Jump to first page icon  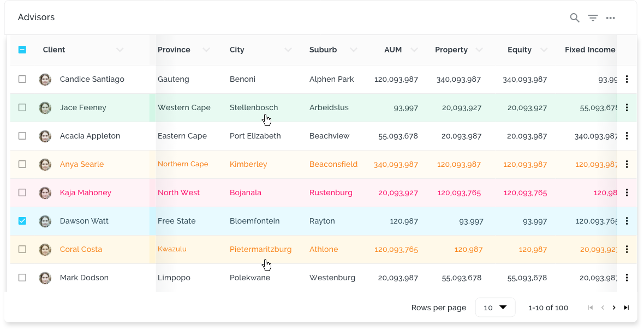(x=590, y=308)
